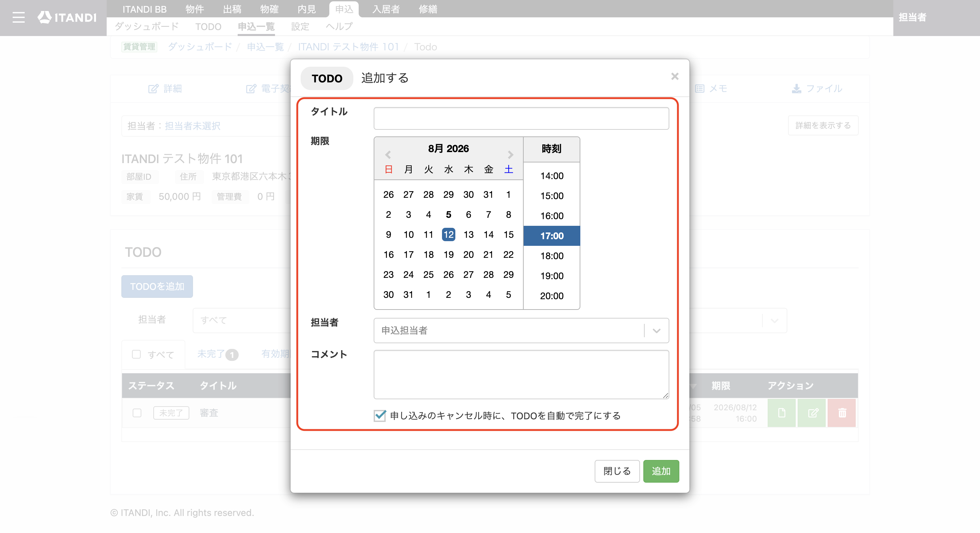Viewport: 980px width, 533px height.
Task: Open 設定 submenu item
Action: pos(300,26)
